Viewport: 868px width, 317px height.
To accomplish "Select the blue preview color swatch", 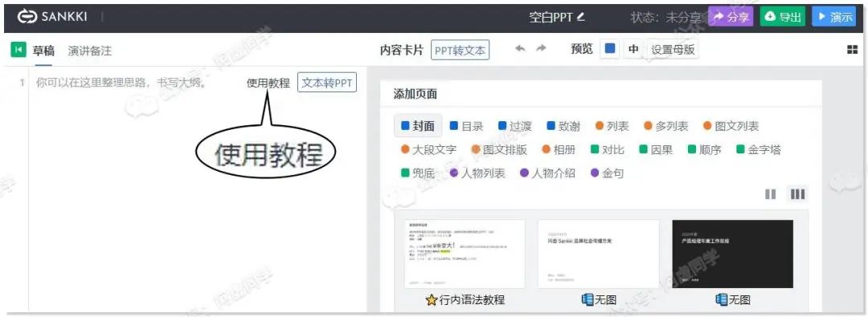I will (610, 49).
